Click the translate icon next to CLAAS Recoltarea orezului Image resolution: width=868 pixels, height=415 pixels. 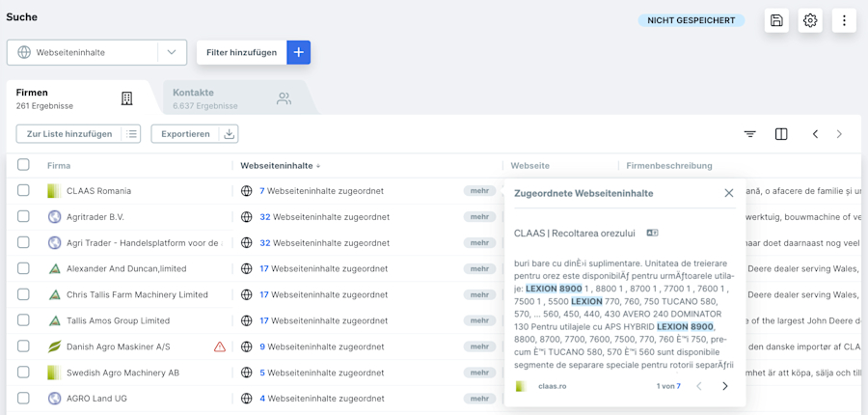[x=652, y=234]
